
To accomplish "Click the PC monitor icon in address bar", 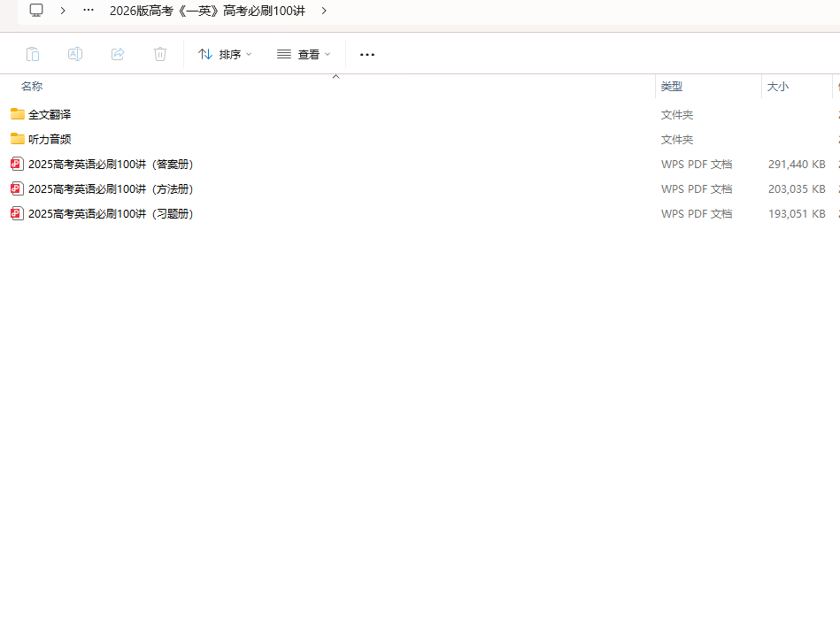I will coord(36,11).
